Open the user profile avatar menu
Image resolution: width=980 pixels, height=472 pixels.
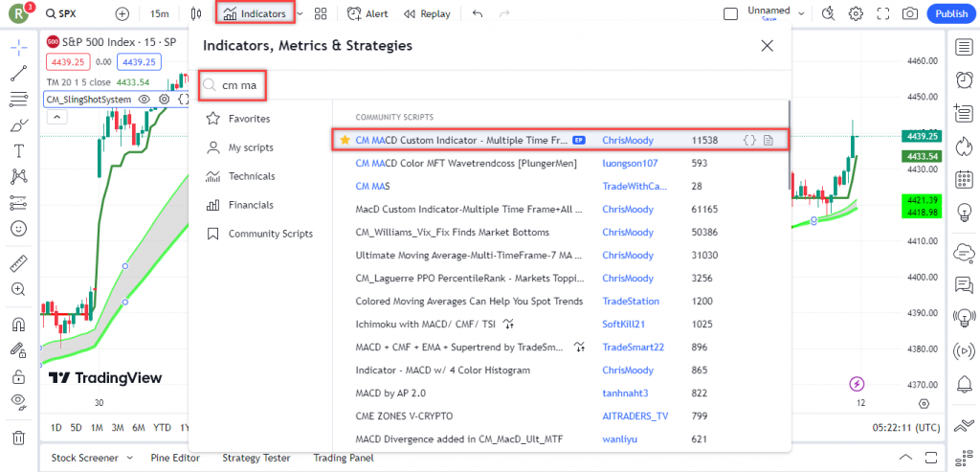click(x=18, y=13)
